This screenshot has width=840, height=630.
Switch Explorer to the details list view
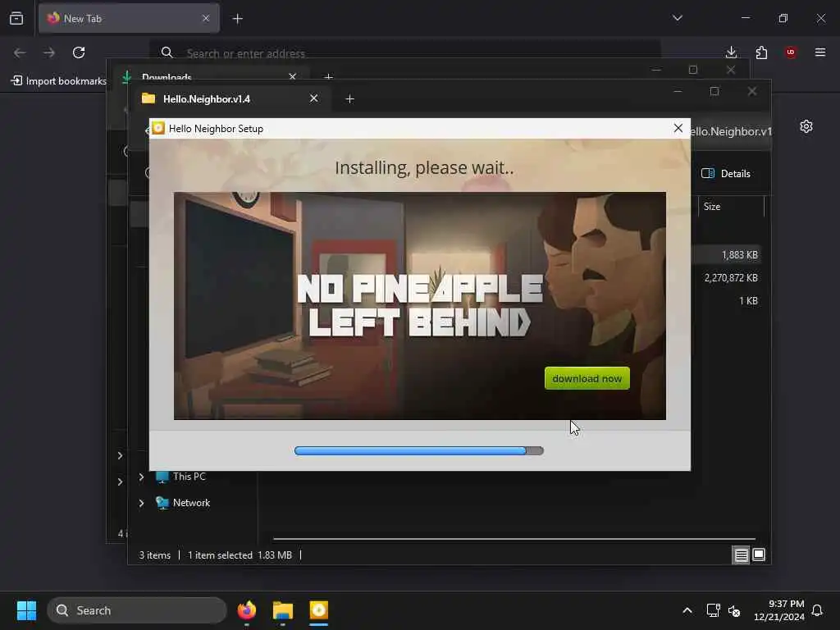(x=741, y=555)
